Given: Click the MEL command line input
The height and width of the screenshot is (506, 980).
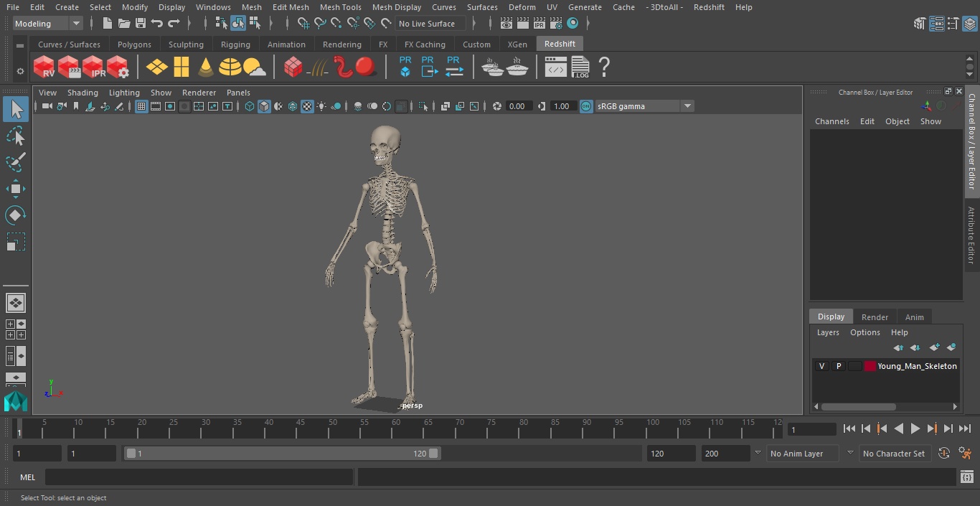Looking at the screenshot, I should (x=199, y=477).
